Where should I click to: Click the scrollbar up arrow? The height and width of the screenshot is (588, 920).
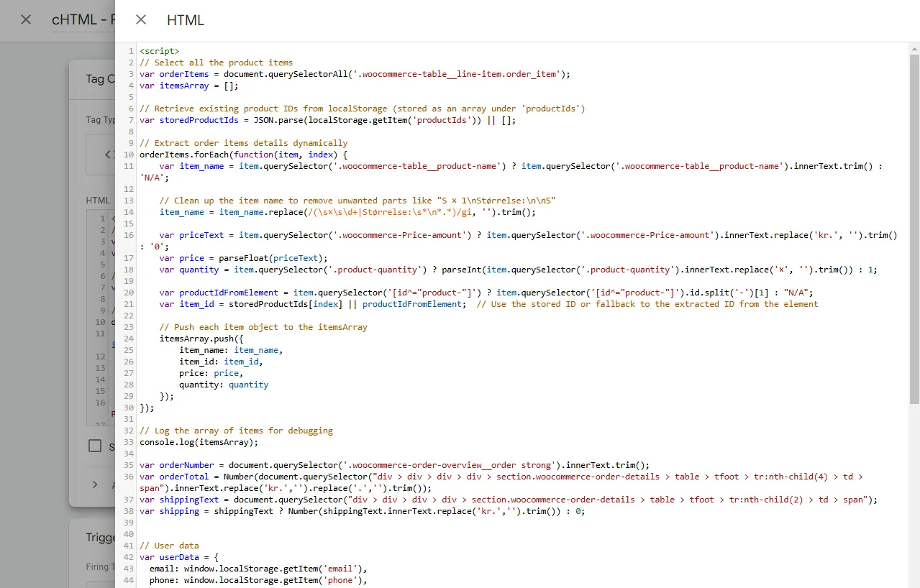[914, 48]
